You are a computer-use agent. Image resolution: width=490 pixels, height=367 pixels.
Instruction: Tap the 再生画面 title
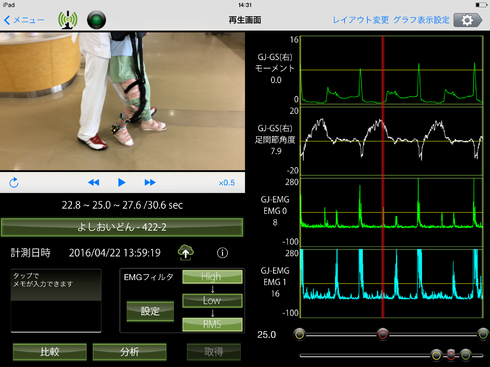pos(245,20)
